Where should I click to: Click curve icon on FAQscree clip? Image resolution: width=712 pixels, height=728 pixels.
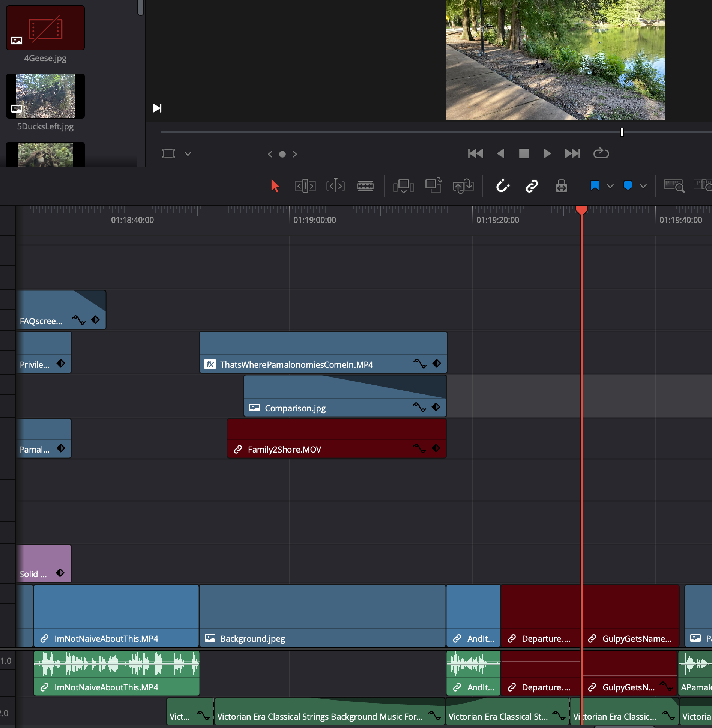79,320
